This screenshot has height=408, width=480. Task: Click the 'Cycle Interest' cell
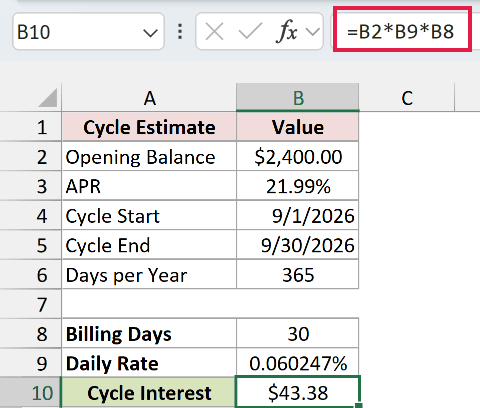149,393
